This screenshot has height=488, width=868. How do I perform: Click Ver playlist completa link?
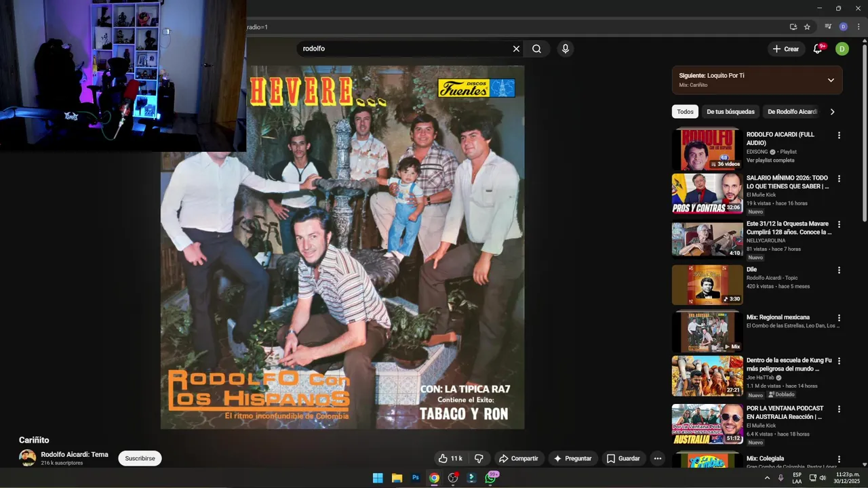(x=770, y=161)
